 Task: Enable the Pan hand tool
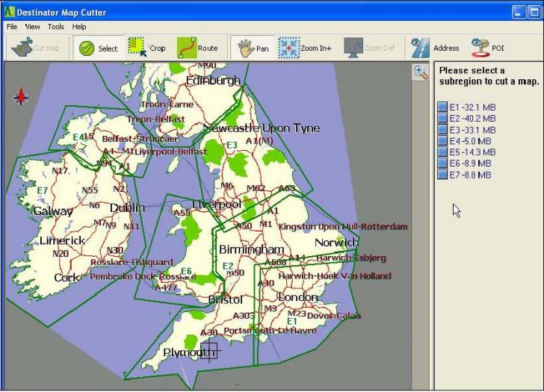246,49
